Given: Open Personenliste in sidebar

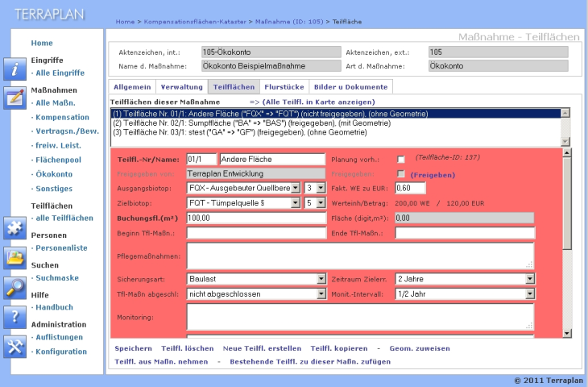Looking at the screenshot, I should pos(61,248).
